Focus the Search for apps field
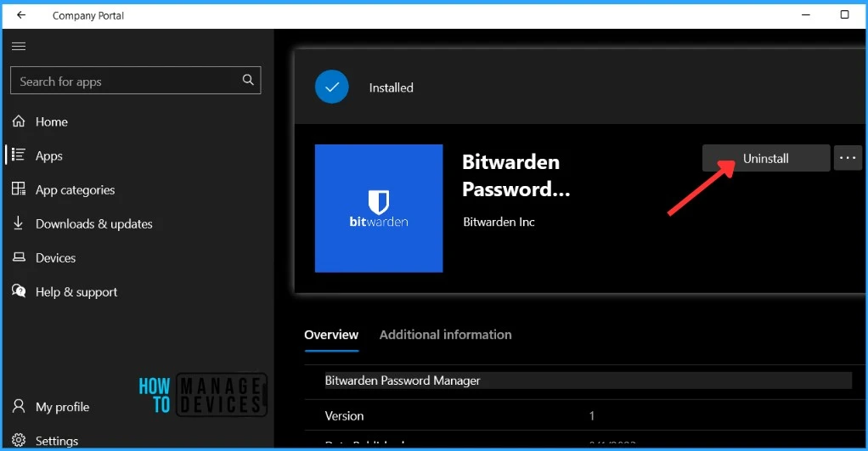Image resolution: width=868 pixels, height=451 pixels. (x=135, y=81)
